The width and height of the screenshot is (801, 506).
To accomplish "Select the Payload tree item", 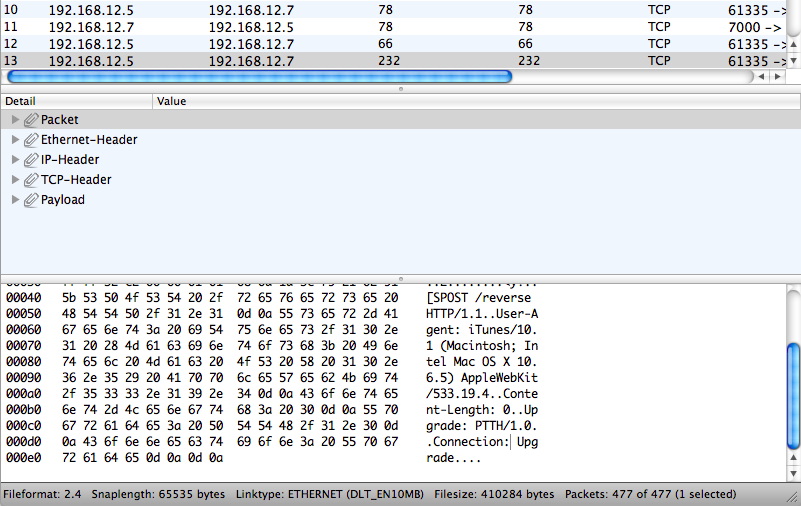I will tap(62, 200).
